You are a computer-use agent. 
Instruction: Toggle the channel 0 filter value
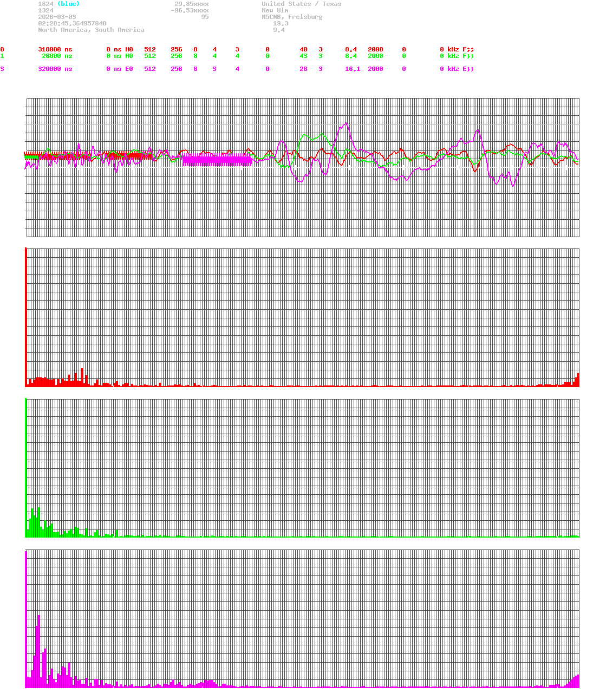point(403,49)
